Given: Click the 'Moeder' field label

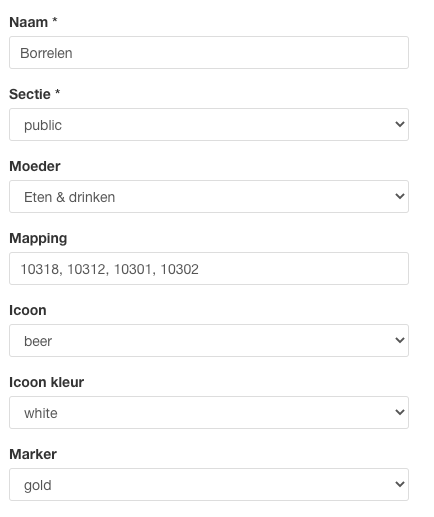Looking at the screenshot, I should point(35,166).
